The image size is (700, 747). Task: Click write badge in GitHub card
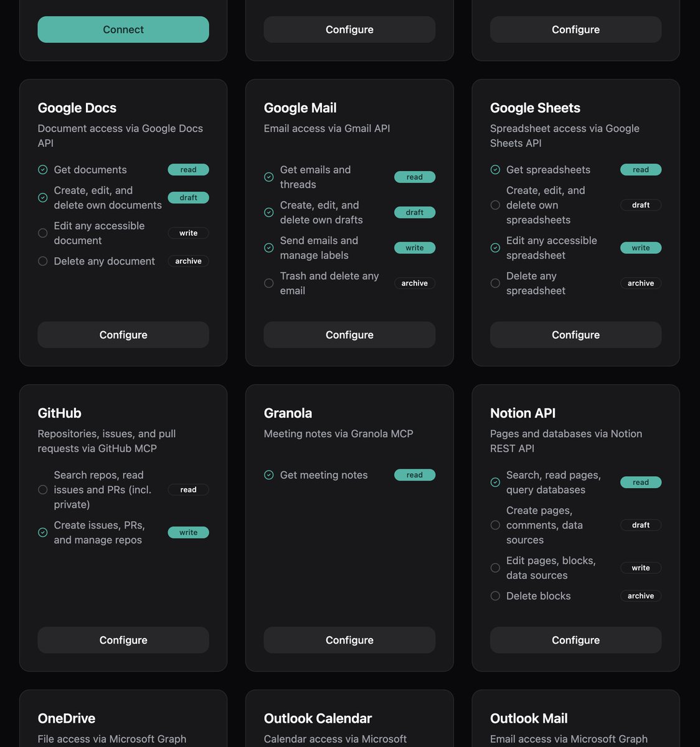[x=188, y=533]
